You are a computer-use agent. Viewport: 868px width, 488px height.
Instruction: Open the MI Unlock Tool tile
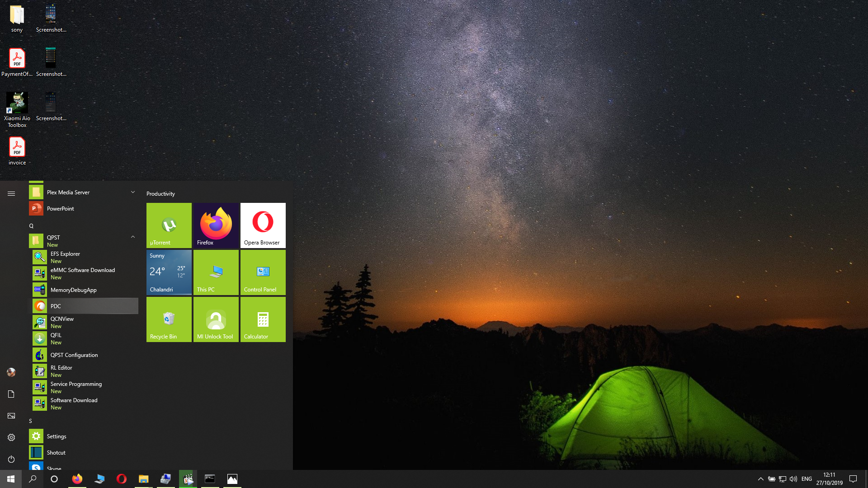coord(216,319)
